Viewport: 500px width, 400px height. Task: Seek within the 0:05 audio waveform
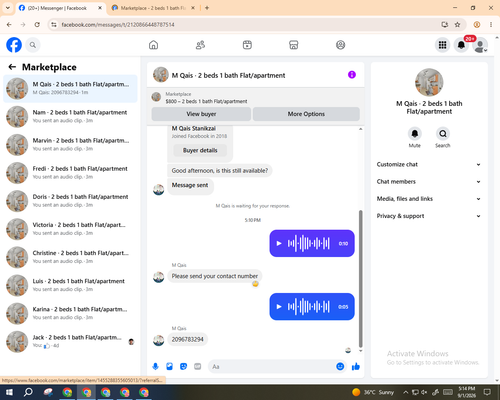point(309,307)
